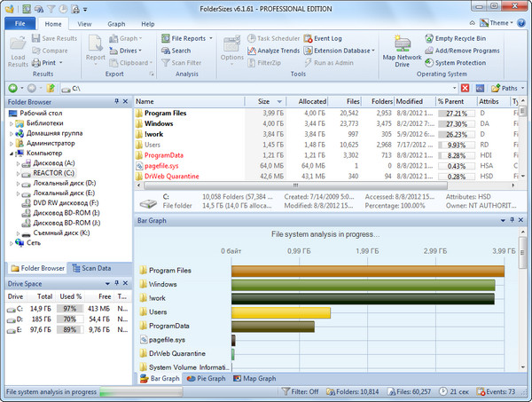
Task: Click the File button
Action: [20, 24]
